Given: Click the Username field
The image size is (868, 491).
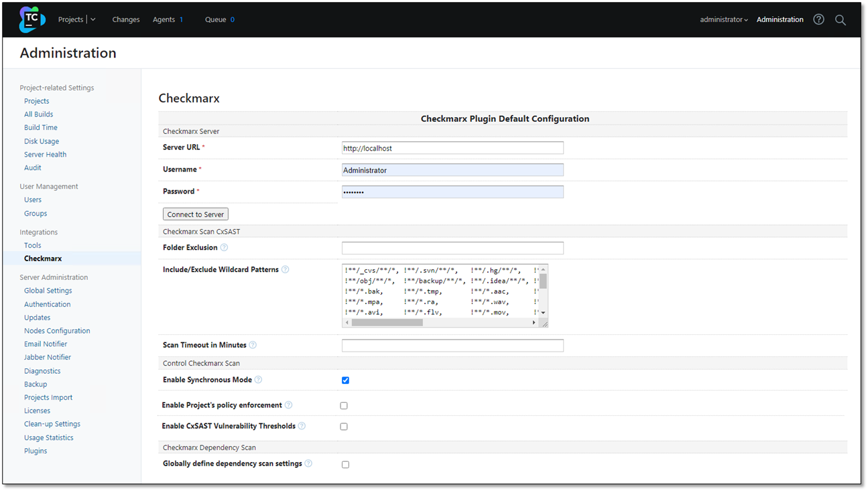Looking at the screenshot, I should [452, 170].
